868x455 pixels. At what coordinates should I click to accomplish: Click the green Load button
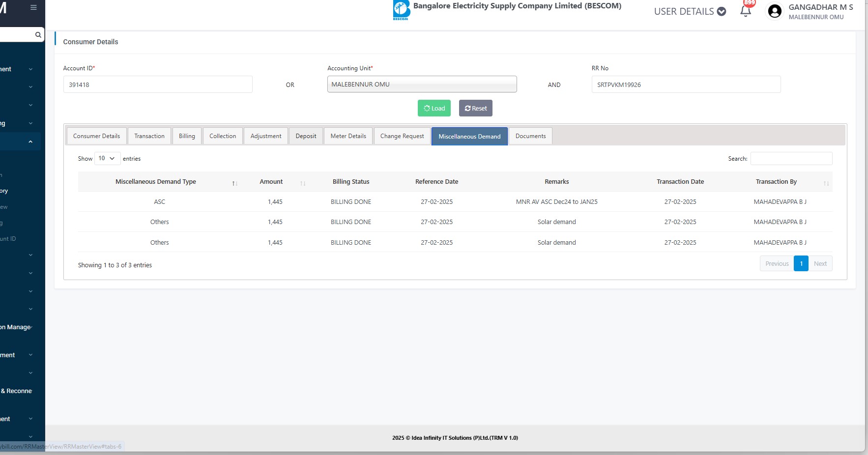point(434,108)
